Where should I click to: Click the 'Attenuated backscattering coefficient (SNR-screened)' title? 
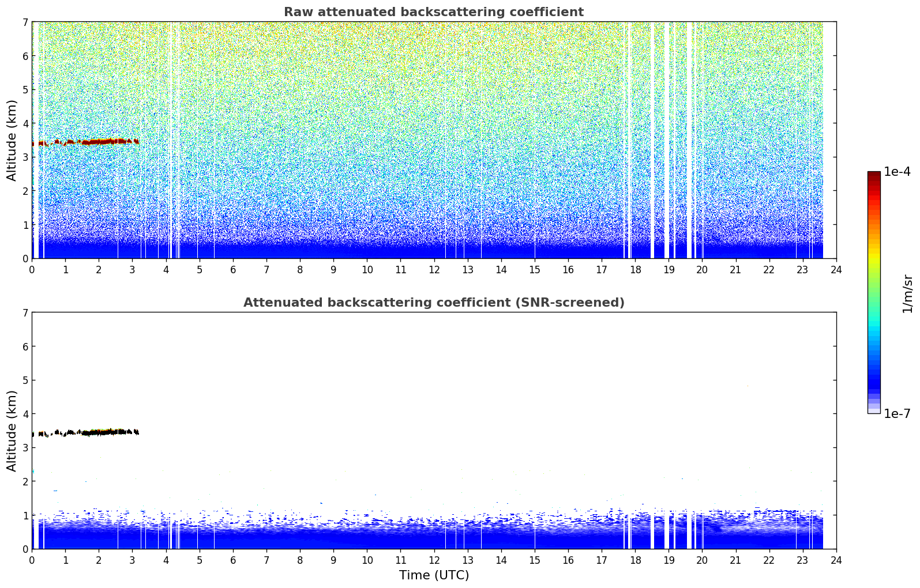click(434, 303)
